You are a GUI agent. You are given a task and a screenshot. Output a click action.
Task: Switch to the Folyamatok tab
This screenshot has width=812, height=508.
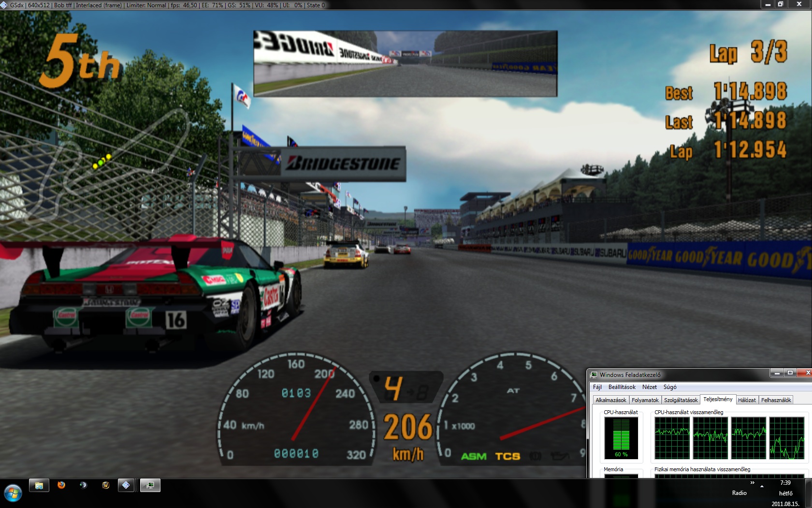tap(645, 400)
